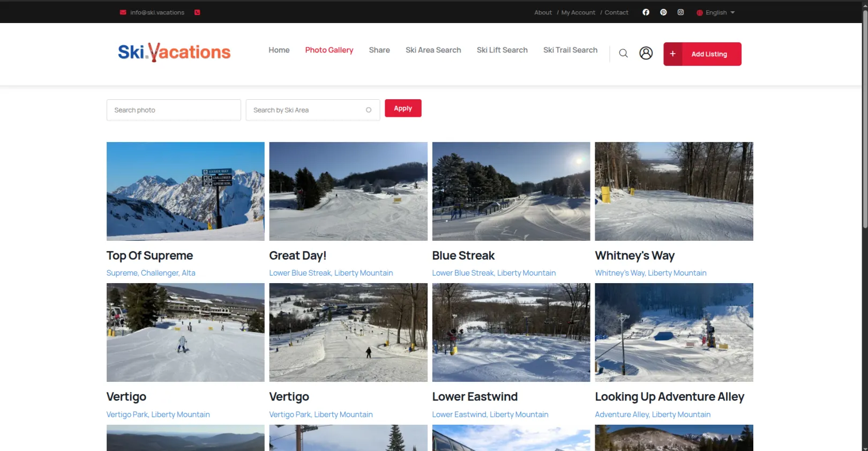868x451 pixels.
Task: Open the Search by Ski Area dropdown
Action: pyautogui.click(x=313, y=110)
